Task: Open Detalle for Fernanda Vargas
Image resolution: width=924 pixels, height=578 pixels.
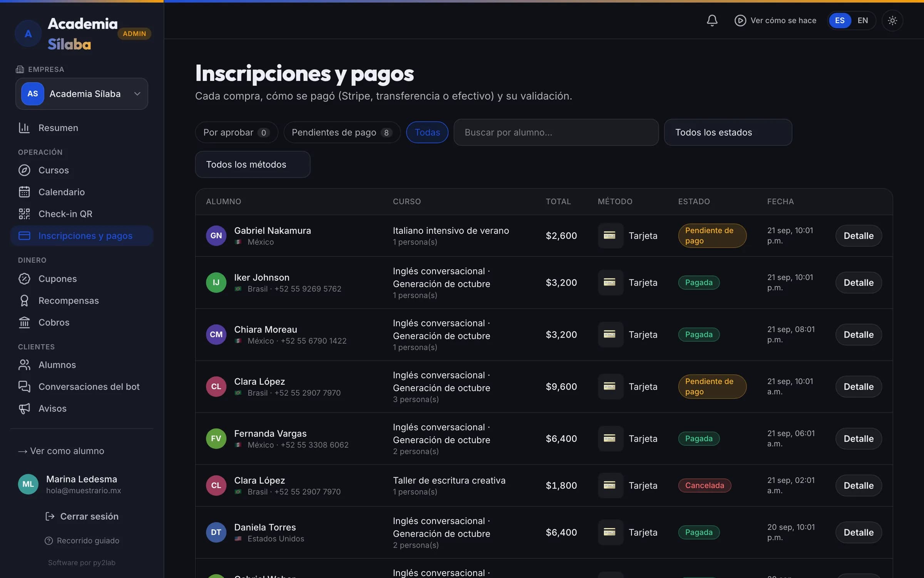Action: (x=858, y=439)
